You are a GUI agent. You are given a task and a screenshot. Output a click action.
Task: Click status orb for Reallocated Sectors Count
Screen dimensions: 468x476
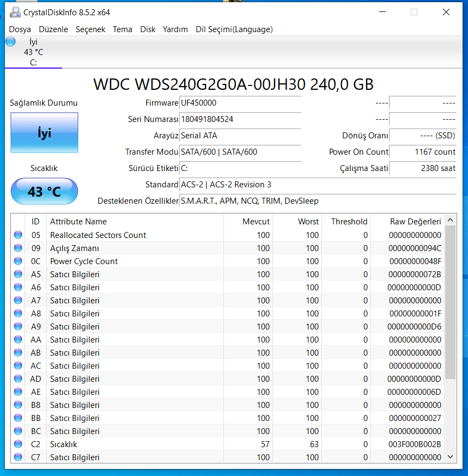pos(18,235)
